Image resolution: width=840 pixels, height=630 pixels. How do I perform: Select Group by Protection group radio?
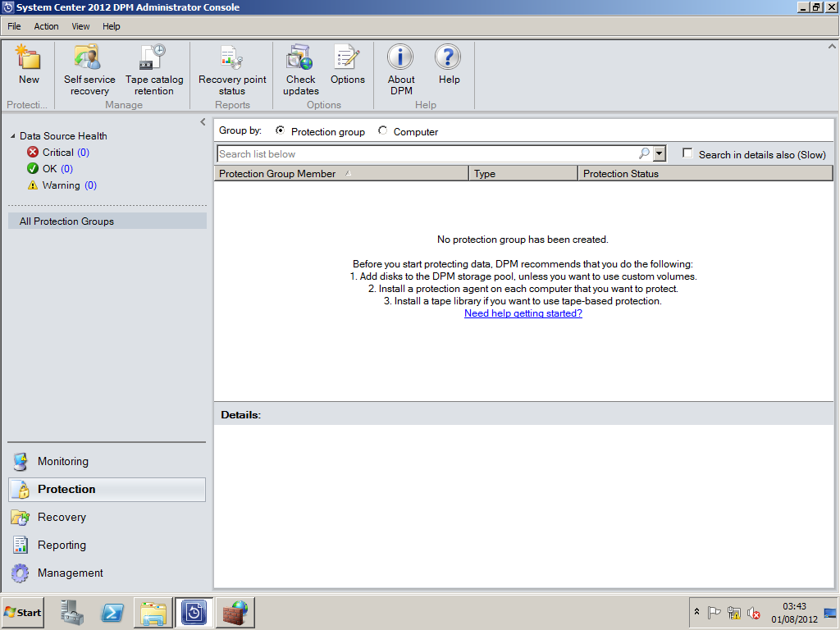click(x=280, y=130)
